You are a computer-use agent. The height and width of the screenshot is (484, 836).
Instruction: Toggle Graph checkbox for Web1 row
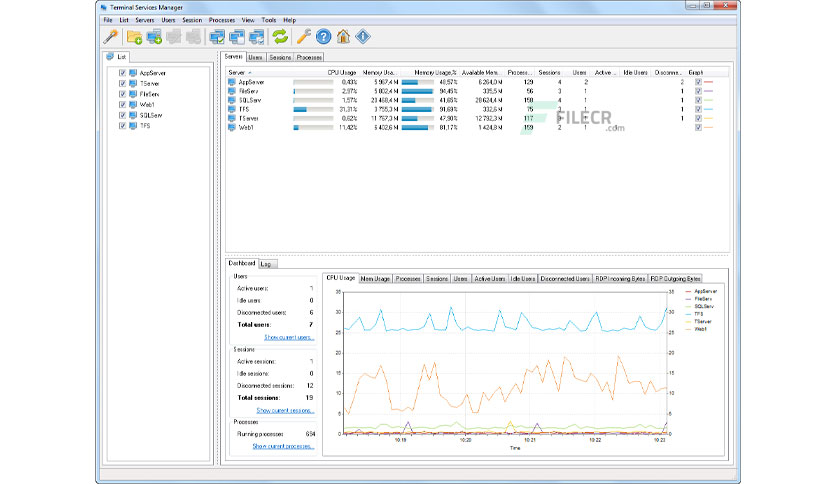coord(698,127)
